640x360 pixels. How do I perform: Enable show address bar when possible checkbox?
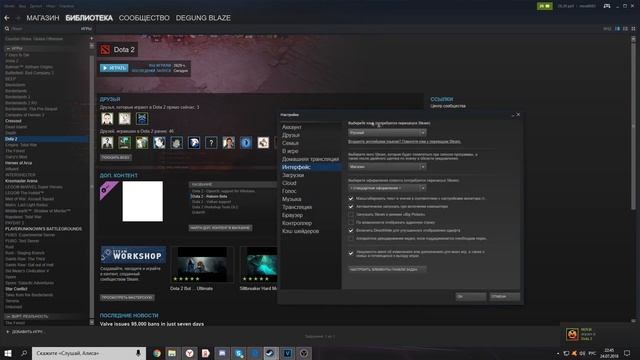point(351,222)
